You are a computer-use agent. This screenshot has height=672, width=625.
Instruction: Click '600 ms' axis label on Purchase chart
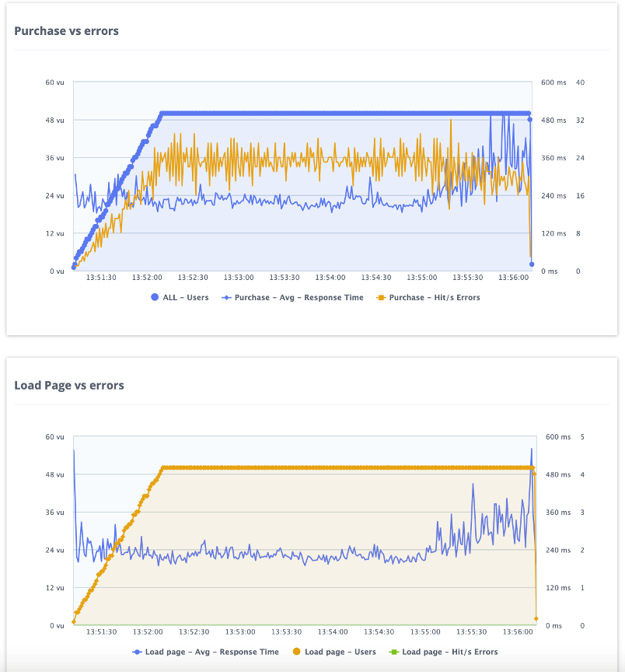(554, 82)
